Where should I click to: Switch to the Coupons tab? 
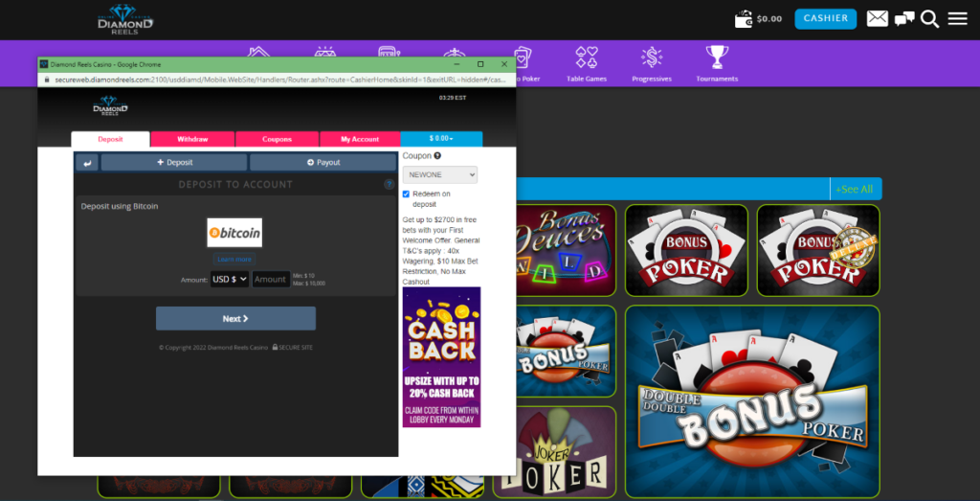point(277,139)
